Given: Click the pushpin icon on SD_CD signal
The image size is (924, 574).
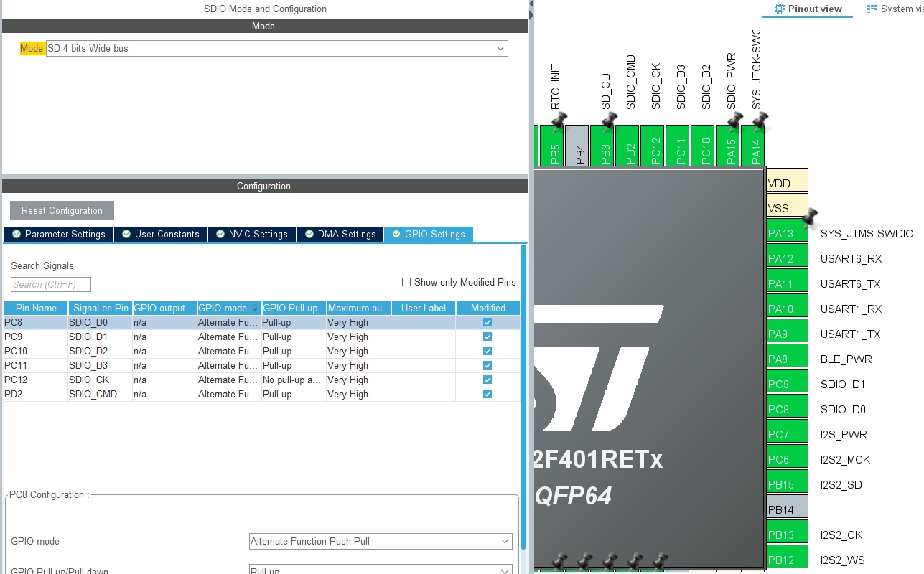Looking at the screenshot, I should tap(610, 120).
